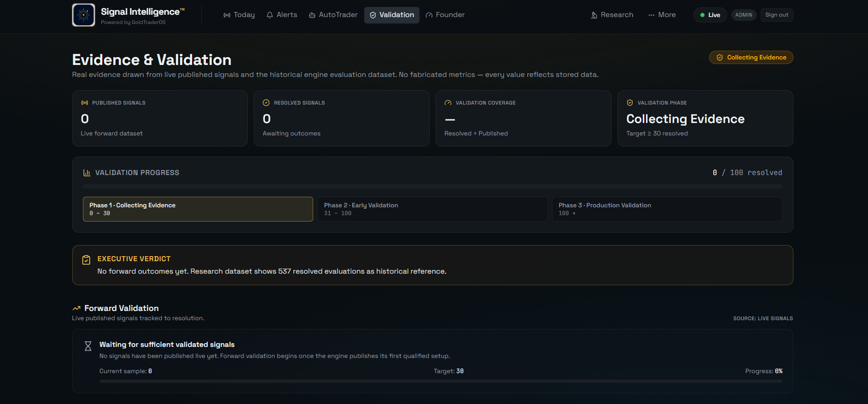This screenshot has height=404, width=868.
Task: Click 'Powered by GoldTraderOS' subtitle
Action: [133, 22]
